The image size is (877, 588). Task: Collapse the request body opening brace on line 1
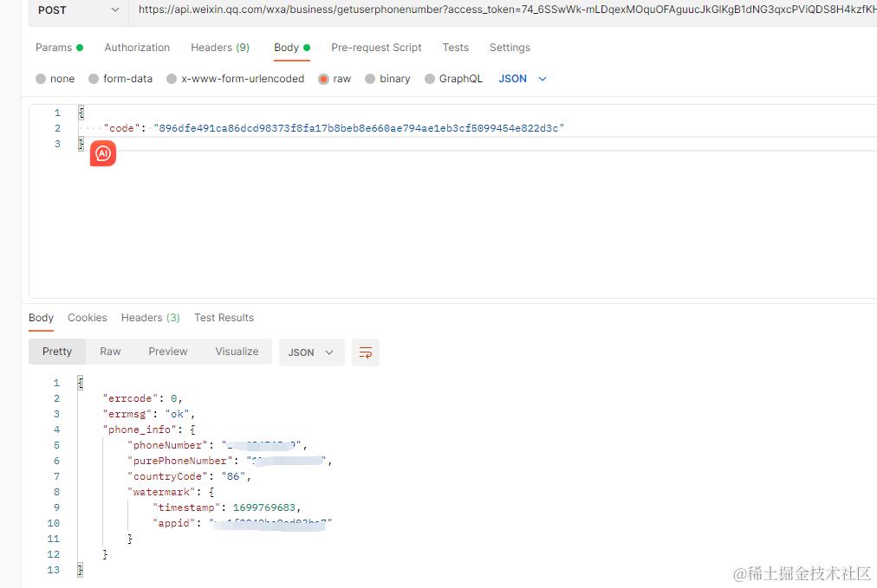tap(81, 113)
